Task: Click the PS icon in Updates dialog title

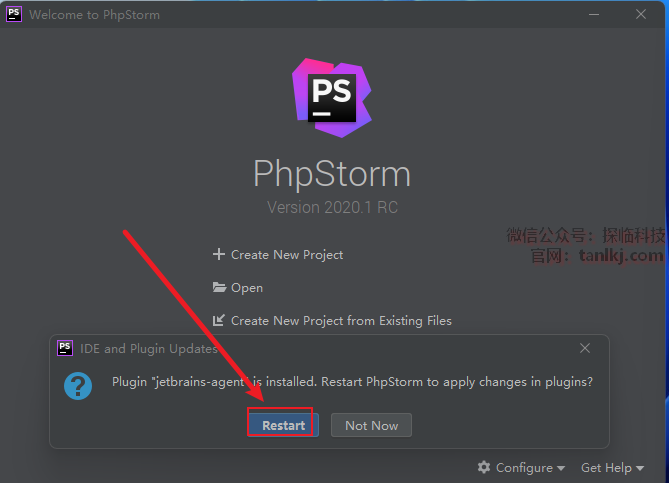Action: click(x=66, y=348)
